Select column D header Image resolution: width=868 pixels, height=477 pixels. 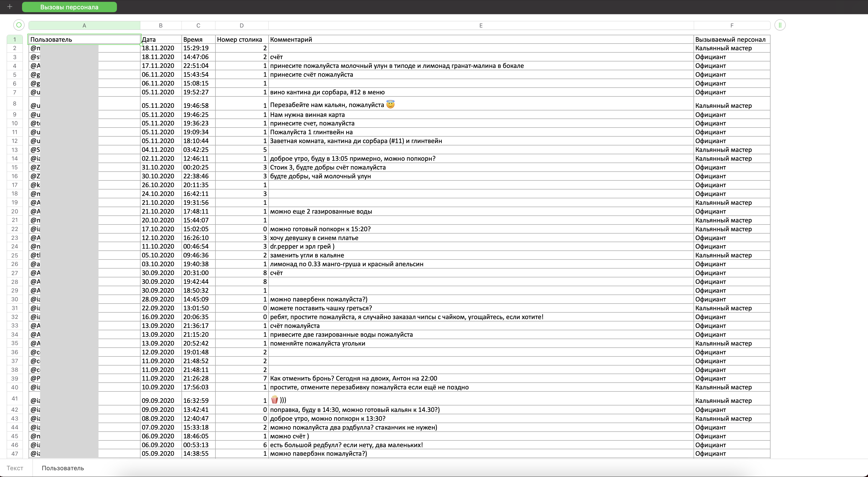(x=242, y=25)
